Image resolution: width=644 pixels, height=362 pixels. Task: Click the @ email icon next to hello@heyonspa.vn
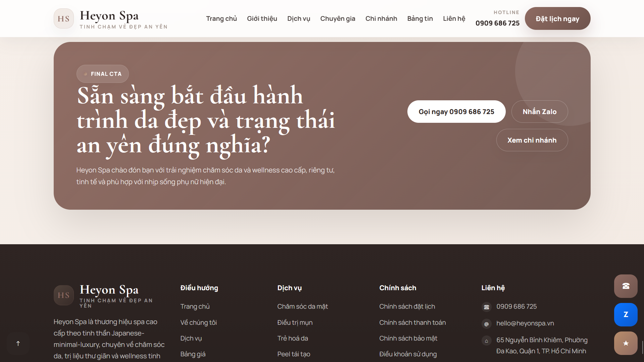pyautogui.click(x=486, y=324)
